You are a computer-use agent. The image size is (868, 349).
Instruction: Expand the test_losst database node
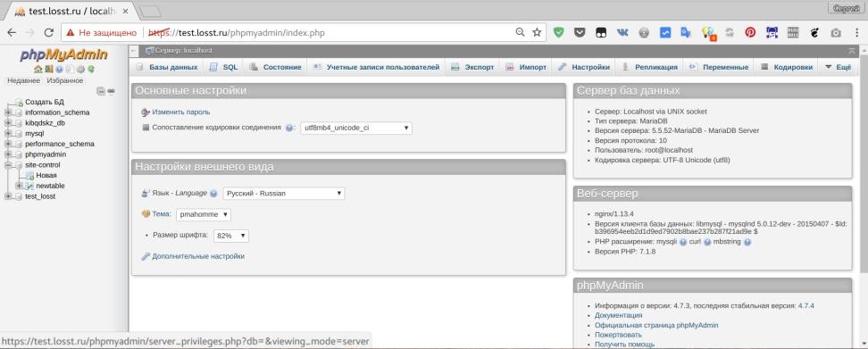tap(8, 196)
